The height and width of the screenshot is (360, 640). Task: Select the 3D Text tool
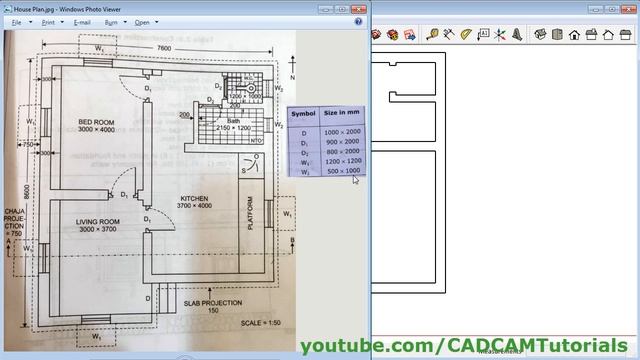click(x=517, y=34)
